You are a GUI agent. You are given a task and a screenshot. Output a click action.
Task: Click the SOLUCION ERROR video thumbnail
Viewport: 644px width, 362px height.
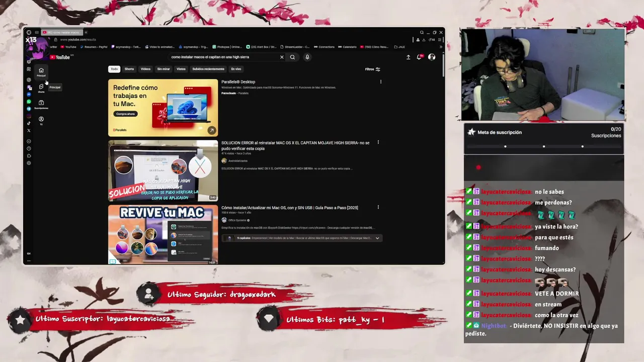pos(163,171)
